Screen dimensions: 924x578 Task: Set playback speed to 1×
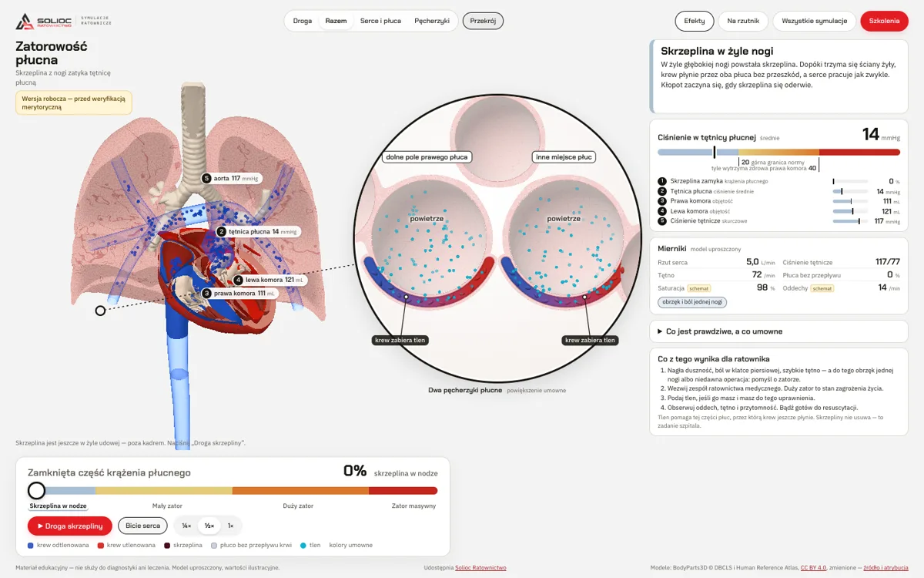tap(230, 526)
